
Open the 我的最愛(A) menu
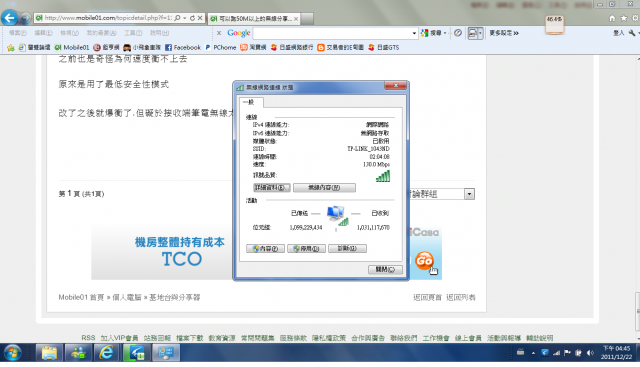coord(102,33)
